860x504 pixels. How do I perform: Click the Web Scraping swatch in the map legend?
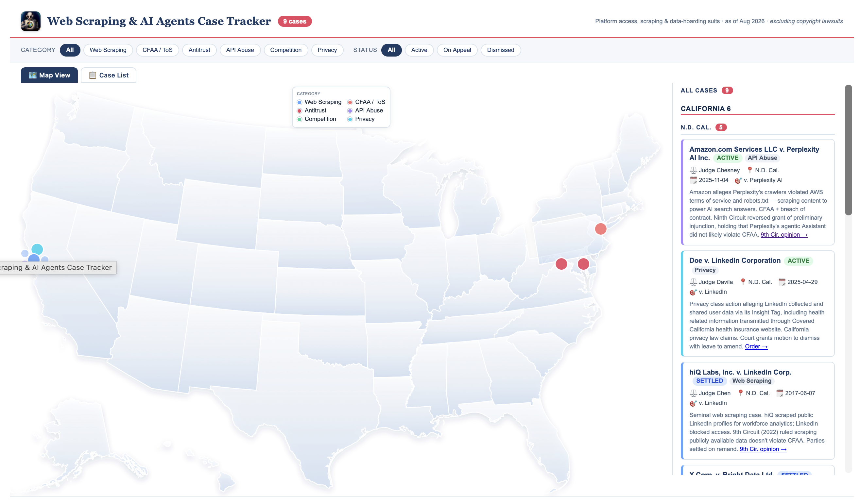300,102
